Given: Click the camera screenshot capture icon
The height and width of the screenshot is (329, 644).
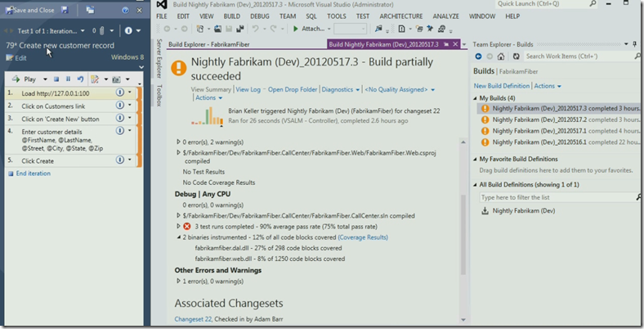Looking at the screenshot, I should 117,79.
